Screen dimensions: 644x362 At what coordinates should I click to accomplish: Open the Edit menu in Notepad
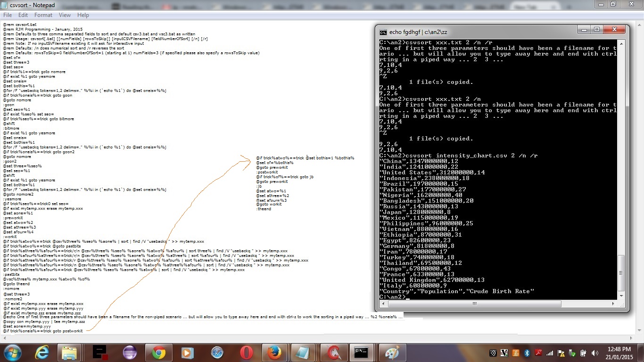click(23, 15)
